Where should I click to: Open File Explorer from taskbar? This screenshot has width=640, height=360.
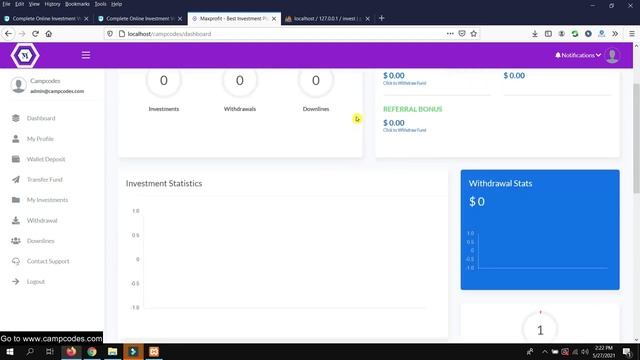[x=113, y=351]
